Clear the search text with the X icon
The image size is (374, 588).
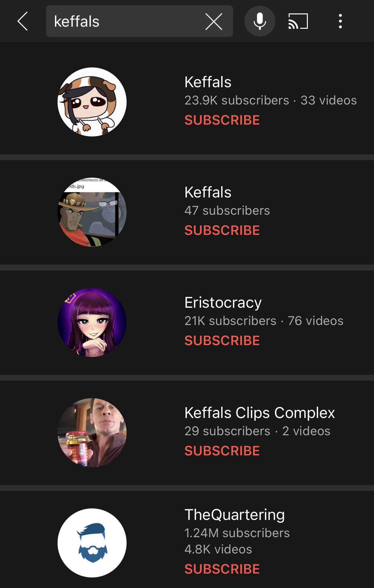214,21
